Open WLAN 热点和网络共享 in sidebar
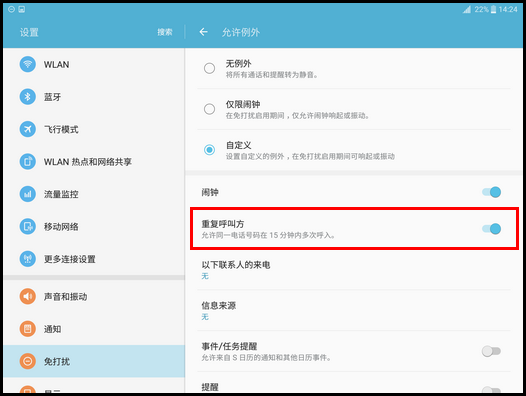 tap(94, 161)
